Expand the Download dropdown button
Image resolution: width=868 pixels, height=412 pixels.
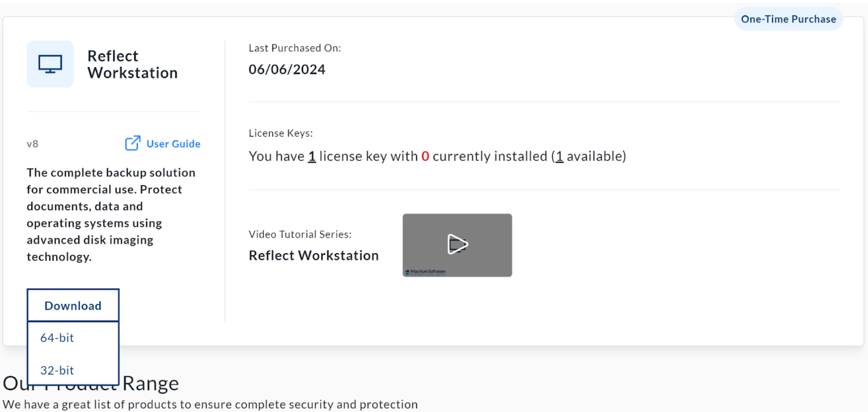73,305
